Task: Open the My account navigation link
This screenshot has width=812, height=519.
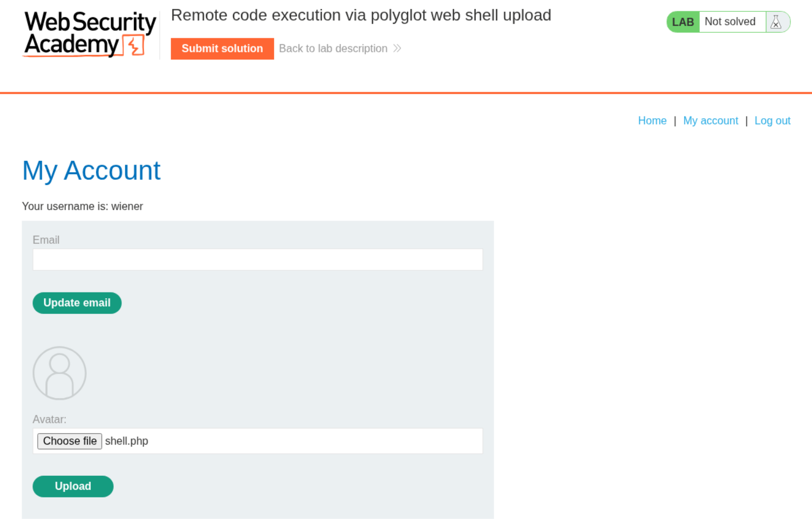Action: (710, 121)
